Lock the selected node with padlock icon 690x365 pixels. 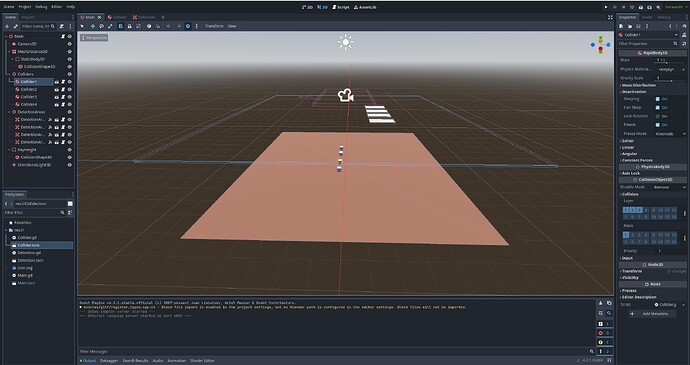[x=129, y=26]
